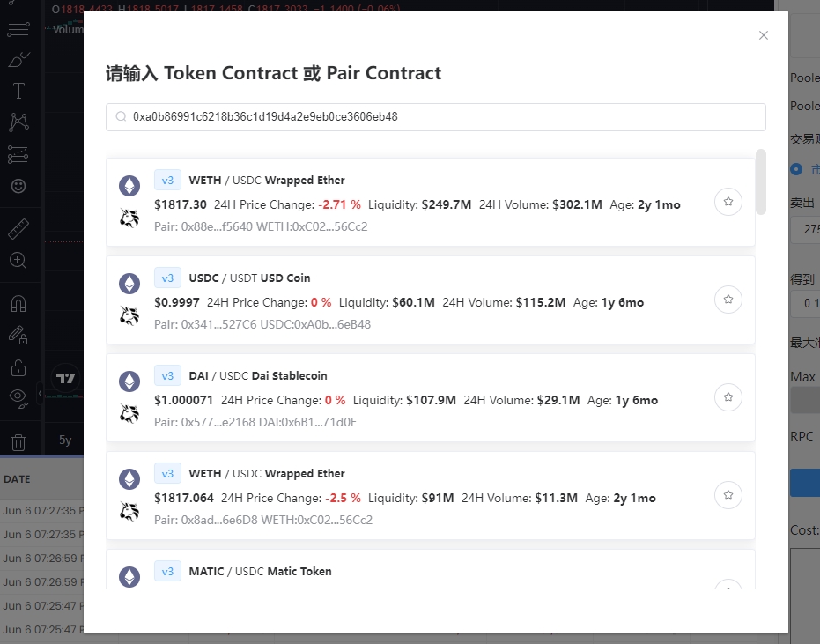Add DAI / USDC pair to favorites
820x644 pixels.
tap(728, 397)
